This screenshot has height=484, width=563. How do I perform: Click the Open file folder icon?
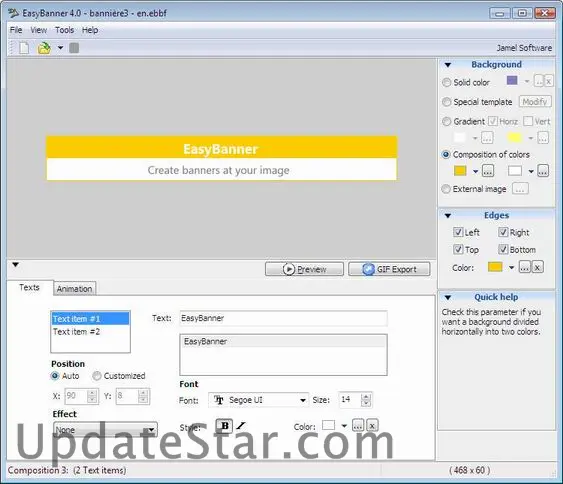point(44,48)
